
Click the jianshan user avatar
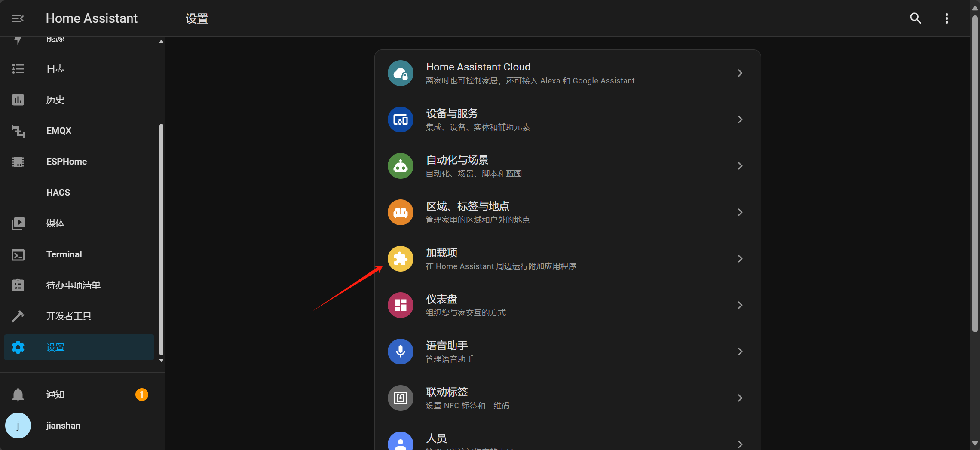[18, 426]
